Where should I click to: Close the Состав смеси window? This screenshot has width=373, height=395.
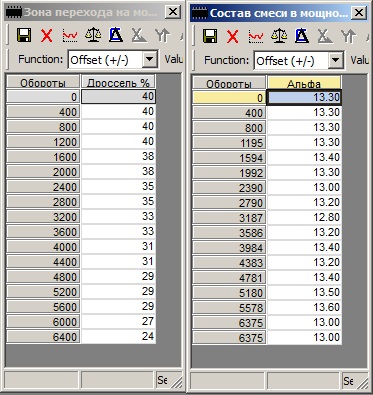(x=359, y=13)
